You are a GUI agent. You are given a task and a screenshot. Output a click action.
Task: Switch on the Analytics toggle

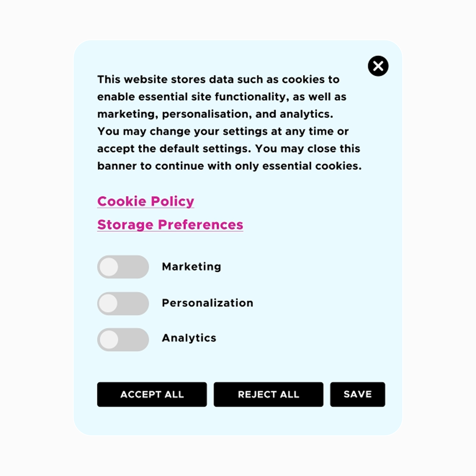point(123,340)
